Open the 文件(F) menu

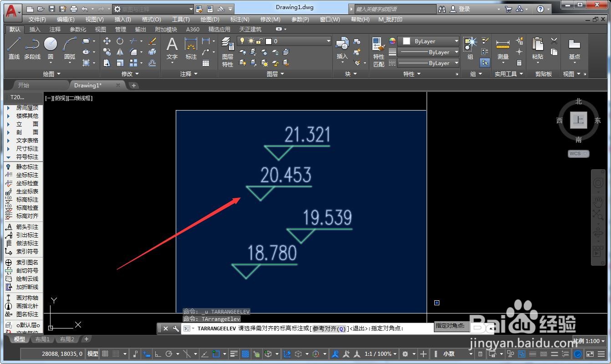tap(37, 19)
